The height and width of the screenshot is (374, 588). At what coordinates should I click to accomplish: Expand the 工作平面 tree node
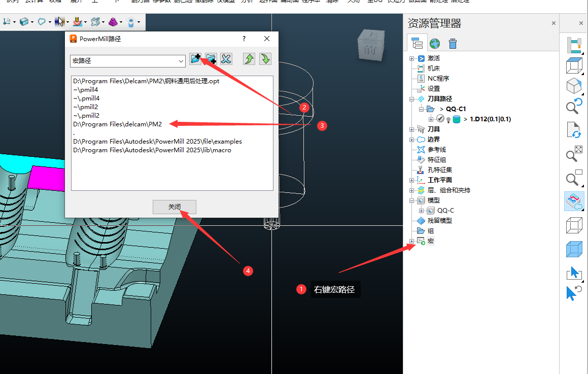(x=412, y=180)
